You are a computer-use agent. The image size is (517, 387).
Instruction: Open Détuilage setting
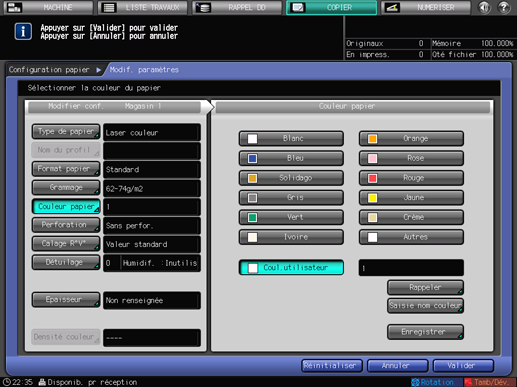tap(66, 262)
